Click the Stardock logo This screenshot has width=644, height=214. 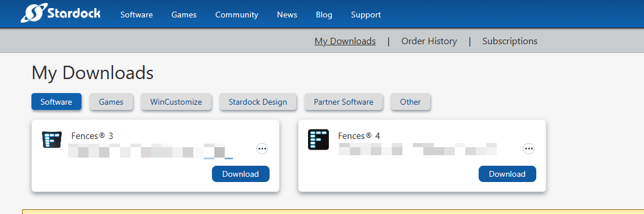(x=61, y=13)
